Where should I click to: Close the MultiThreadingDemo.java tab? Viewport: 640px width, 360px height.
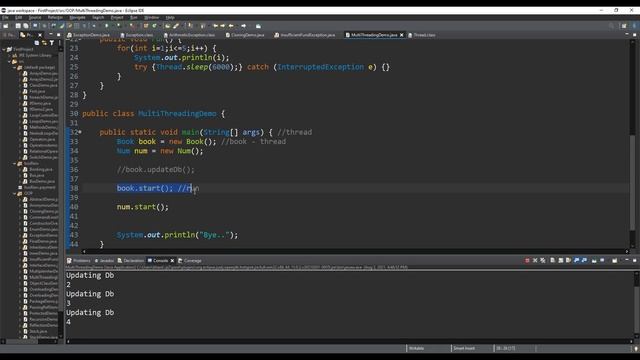pyautogui.click(x=402, y=35)
